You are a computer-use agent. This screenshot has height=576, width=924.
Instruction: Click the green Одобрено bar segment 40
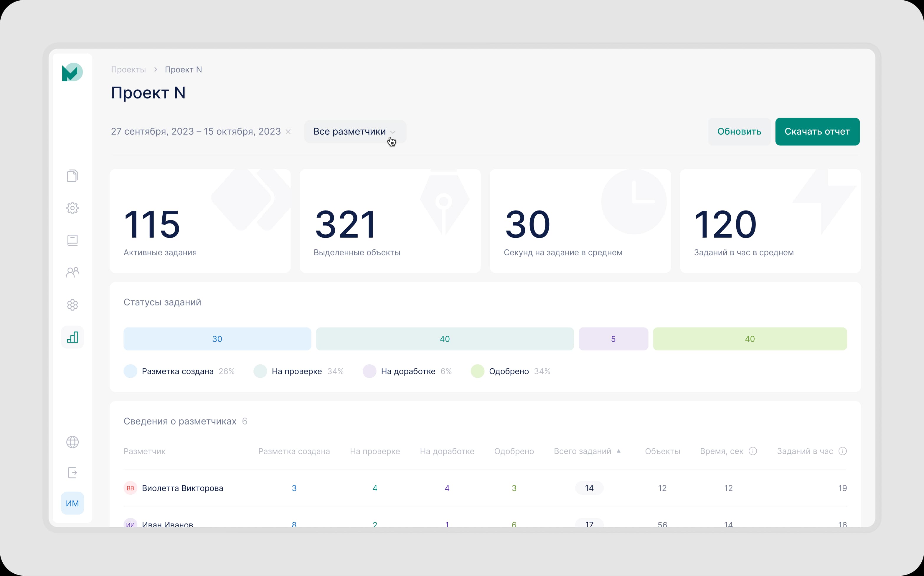point(750,339)
